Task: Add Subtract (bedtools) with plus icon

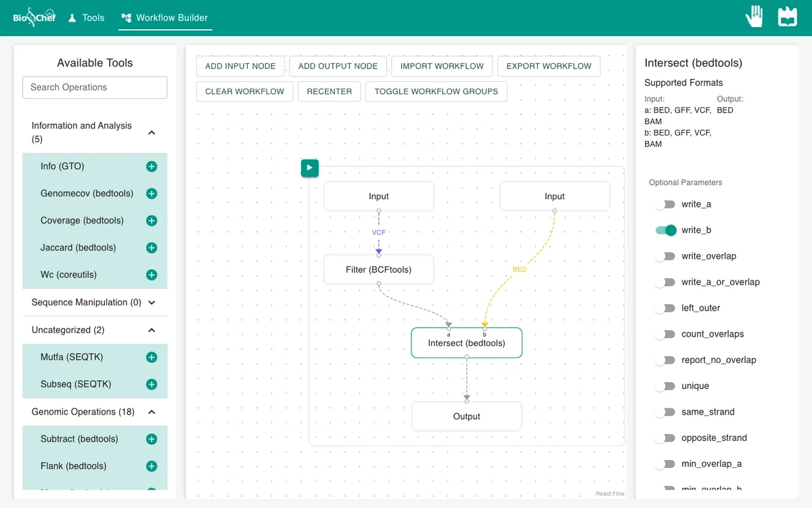Action: [x=152, y=439]
